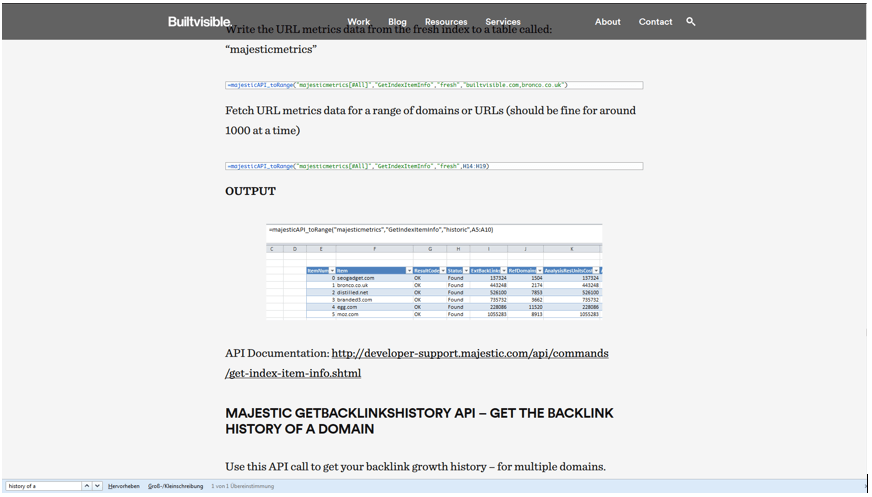Click the Builtvisible logo

pyautogui.click(x=199, y=22)
